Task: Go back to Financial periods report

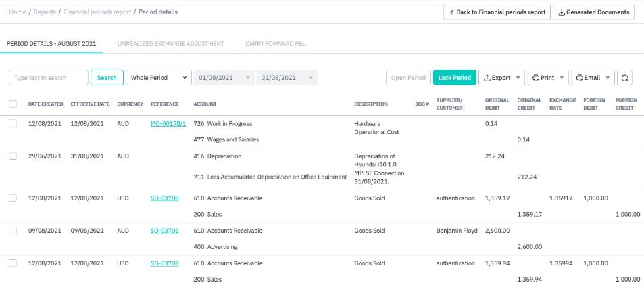Action: pos(496,12)
